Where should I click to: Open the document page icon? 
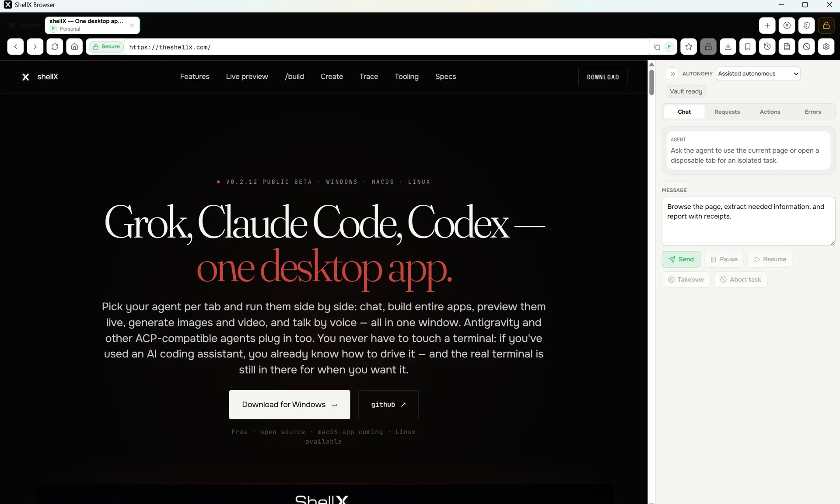click(787, 47)
